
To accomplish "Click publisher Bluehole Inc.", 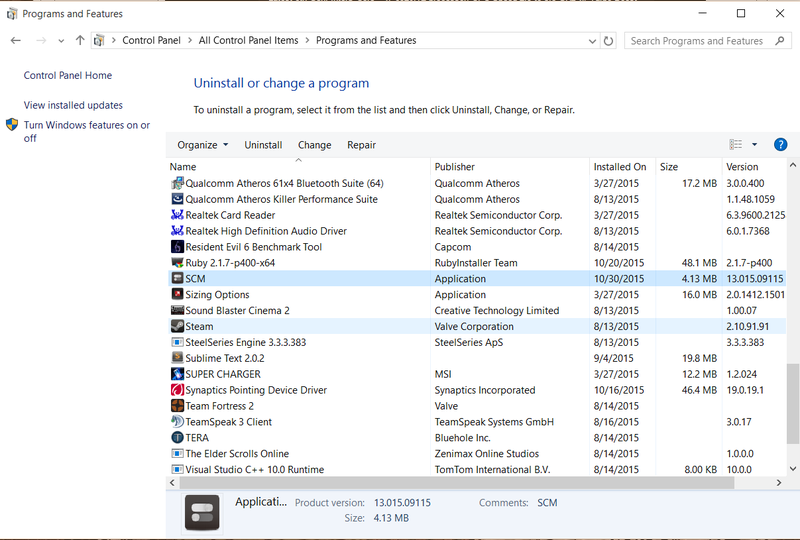I will 462,437.
